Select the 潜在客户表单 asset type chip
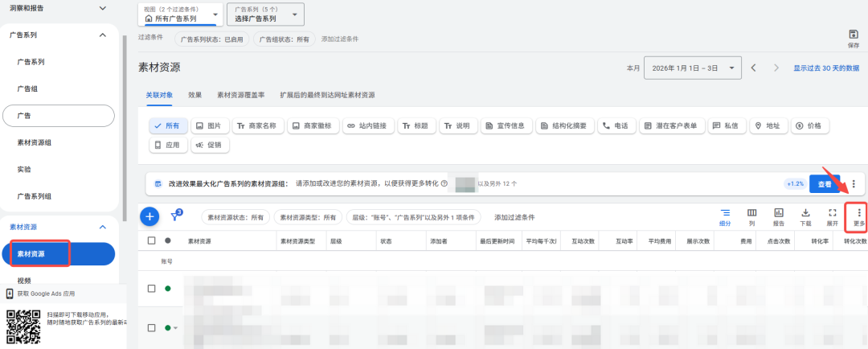The image size is (868, 349). coord(672,125)
